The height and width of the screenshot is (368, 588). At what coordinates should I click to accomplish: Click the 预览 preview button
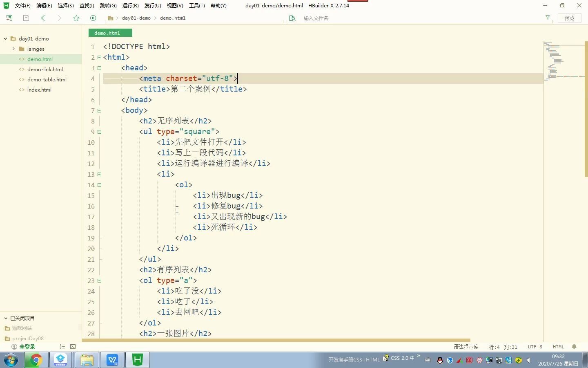pyautogui.click(x=569, y=18)
